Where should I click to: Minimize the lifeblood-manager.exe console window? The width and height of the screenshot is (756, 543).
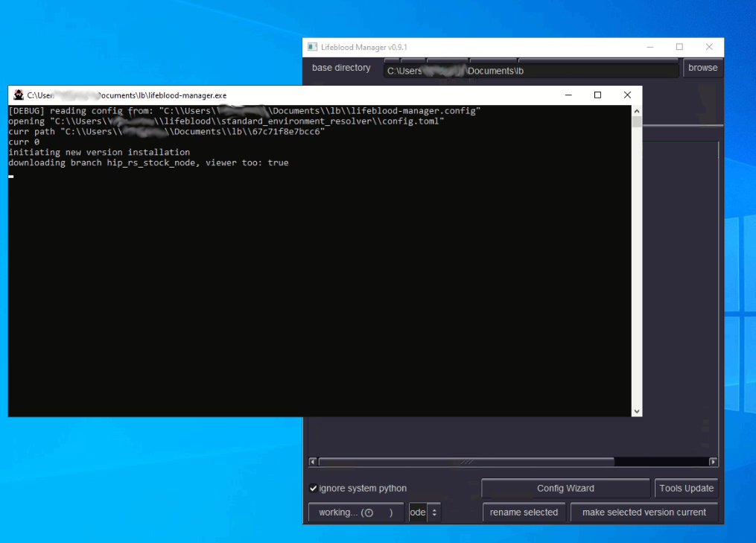pos(569,95)
